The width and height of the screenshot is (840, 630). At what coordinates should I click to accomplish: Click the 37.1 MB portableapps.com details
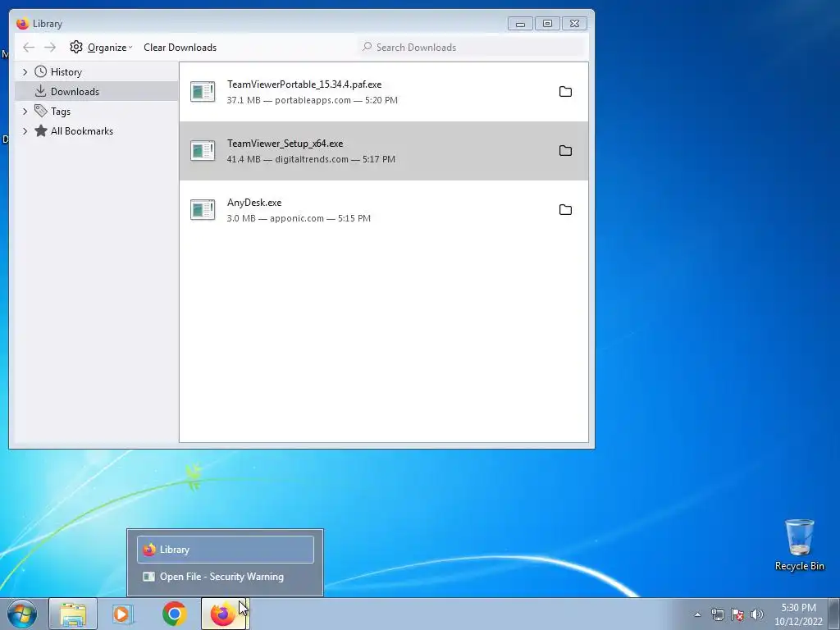[313, 100]
